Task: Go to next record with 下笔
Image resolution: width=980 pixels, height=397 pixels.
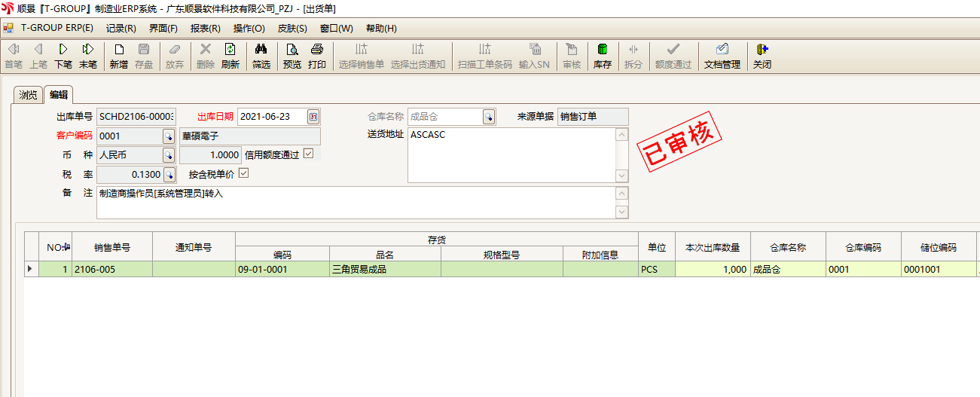Action: pos(63,56)
